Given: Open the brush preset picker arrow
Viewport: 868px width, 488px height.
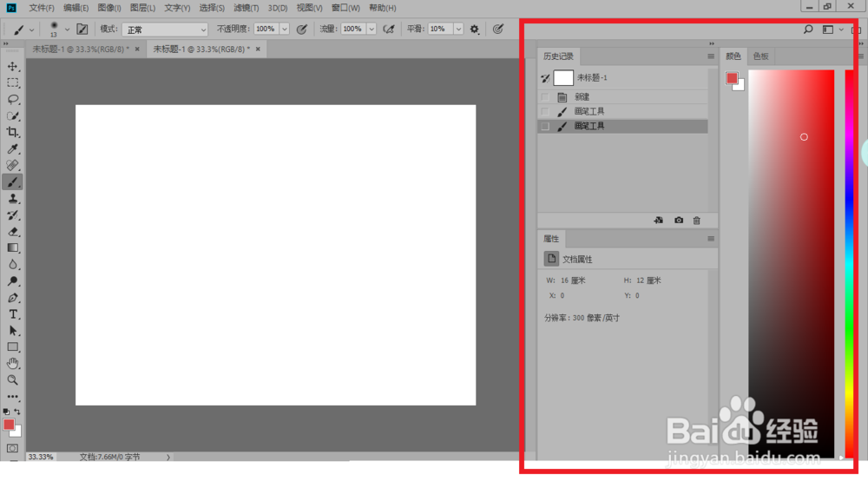Looking at the screenshot, I should coord(67,30).
